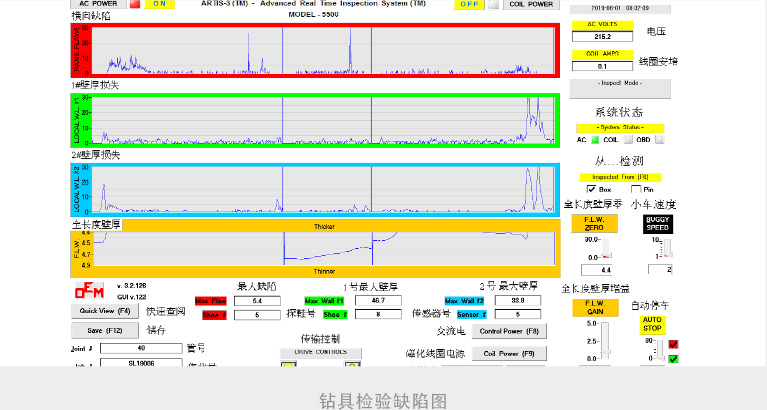
Task: Click the OBD status indicator box
Action: (659, 141)
